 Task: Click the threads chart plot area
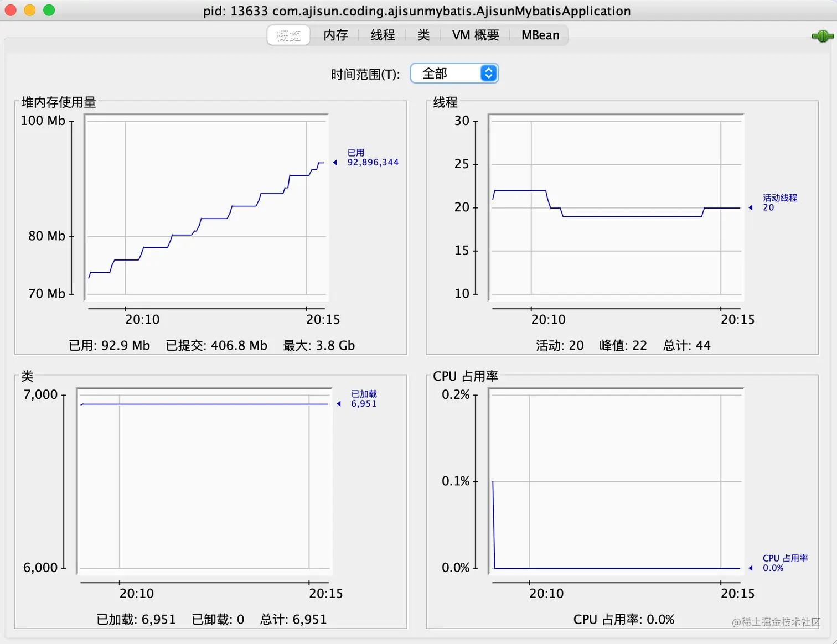point(616,207)
